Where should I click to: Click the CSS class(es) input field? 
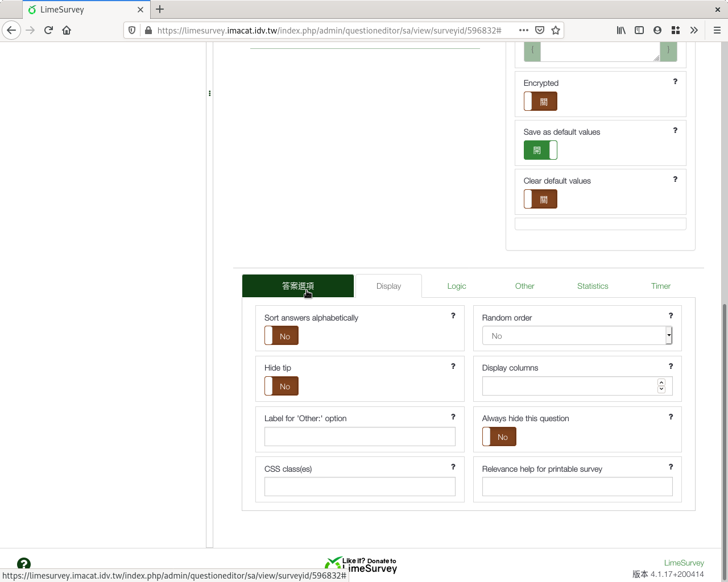pyautogui.click(x=360, y=487)
